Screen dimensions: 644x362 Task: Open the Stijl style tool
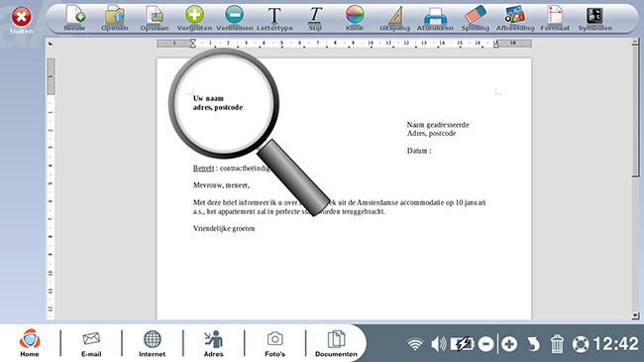(x=315, y=19)
